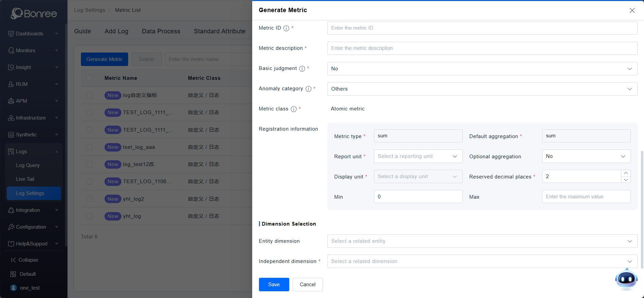Click the Bonree logo

point(34,13)
